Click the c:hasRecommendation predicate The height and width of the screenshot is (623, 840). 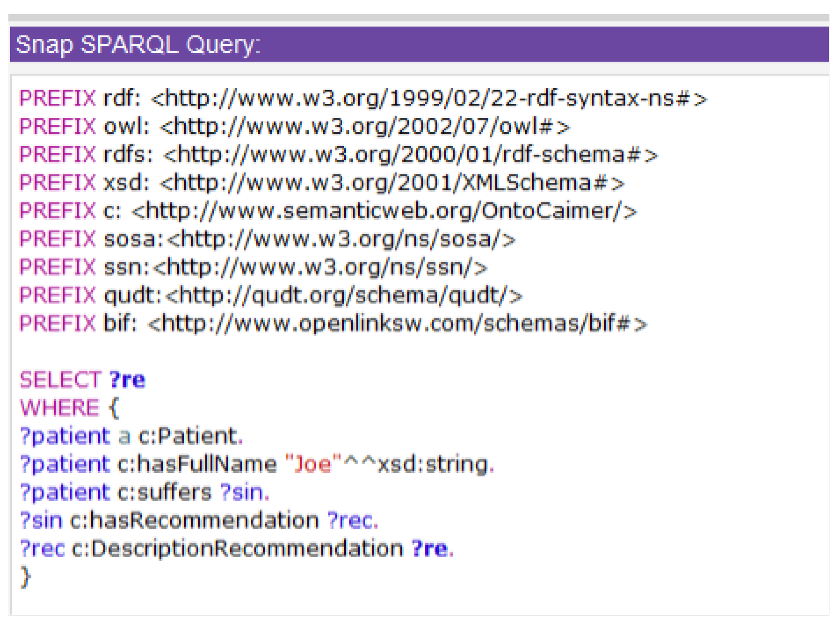point(194,521)
